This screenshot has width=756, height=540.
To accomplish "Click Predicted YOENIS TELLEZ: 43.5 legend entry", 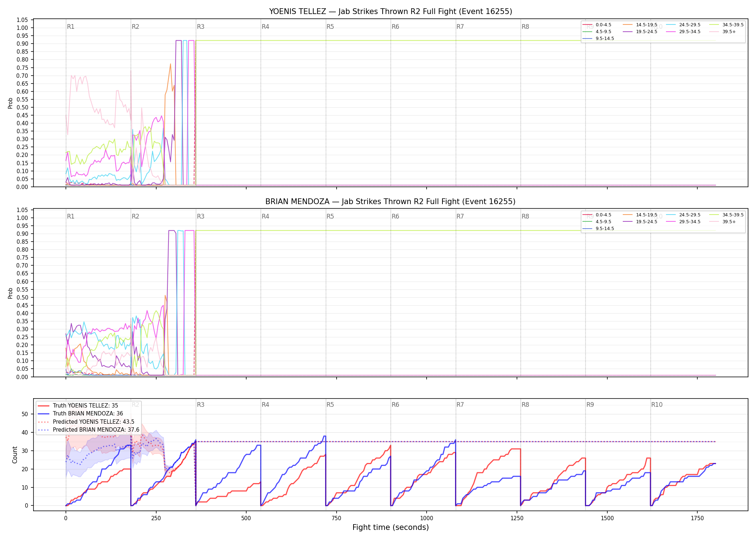I will tap(86, 422).
